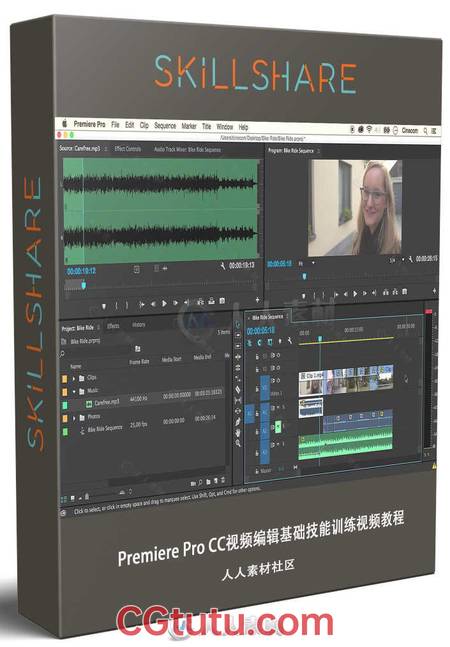The image size is (450, 647).
Task: Toggle V2 track output eye
Action: coord(277,368)
